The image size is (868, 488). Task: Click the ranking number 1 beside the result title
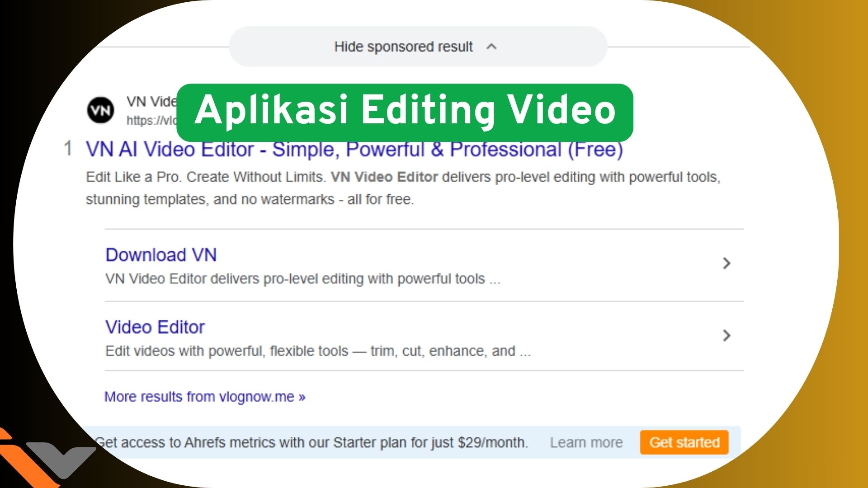tap(68, 149)
